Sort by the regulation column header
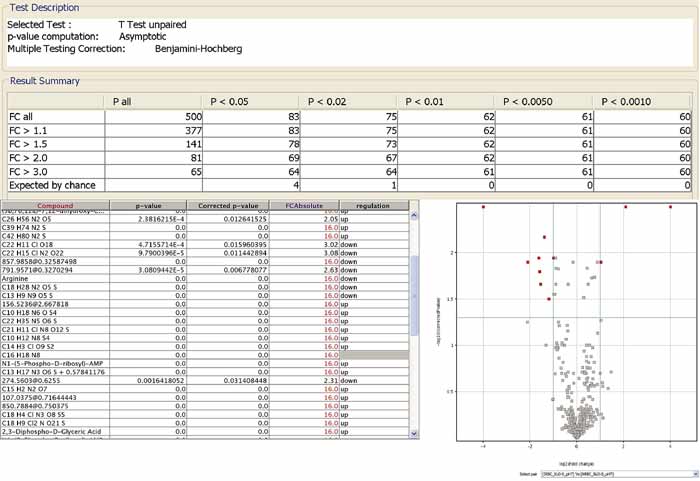 click(374, 205)
